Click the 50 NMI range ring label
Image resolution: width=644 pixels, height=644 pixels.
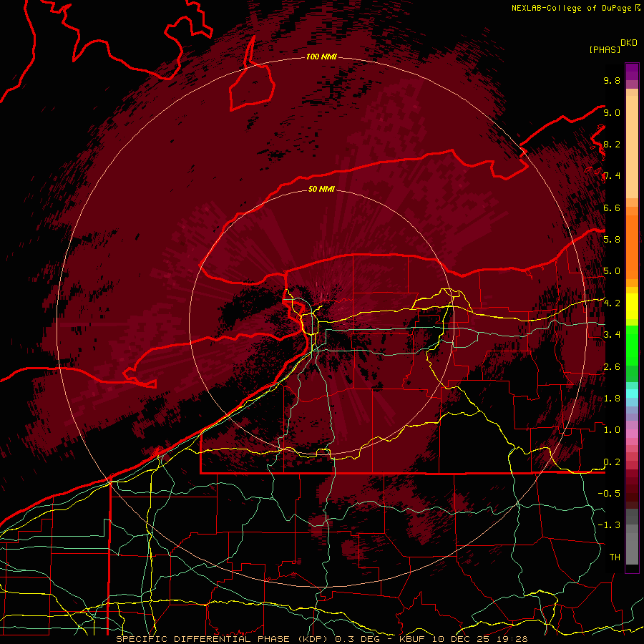(x=321, y=189)
